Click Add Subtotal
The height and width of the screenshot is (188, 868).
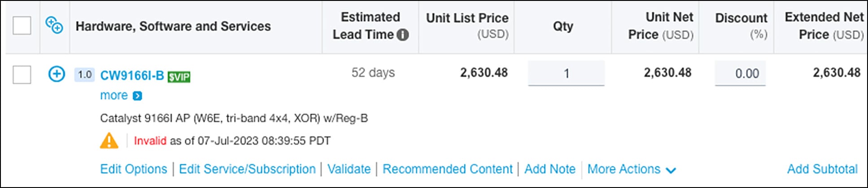822,169
